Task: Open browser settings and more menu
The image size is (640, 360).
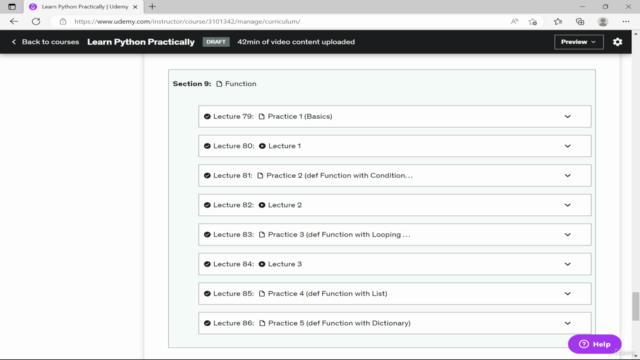Action: tap(626, 21)
